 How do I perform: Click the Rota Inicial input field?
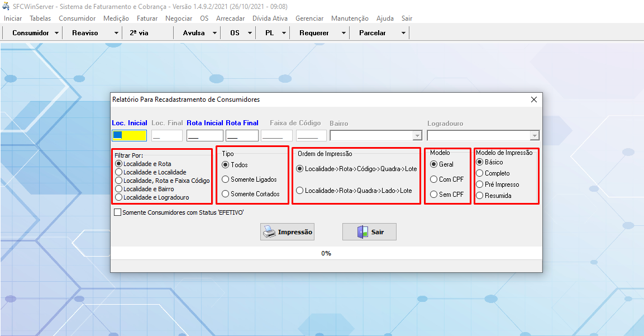click(204, 136)
